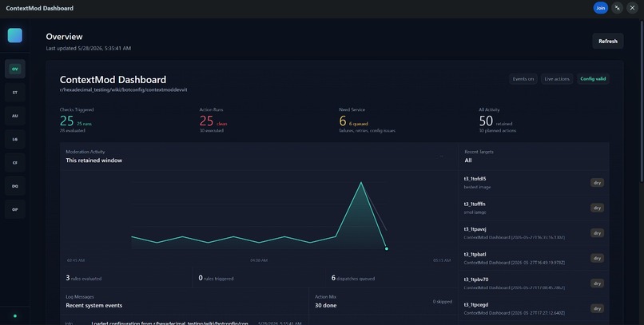Click the green status dot in sidebar
Screen dimensions: 644x325
15,316
